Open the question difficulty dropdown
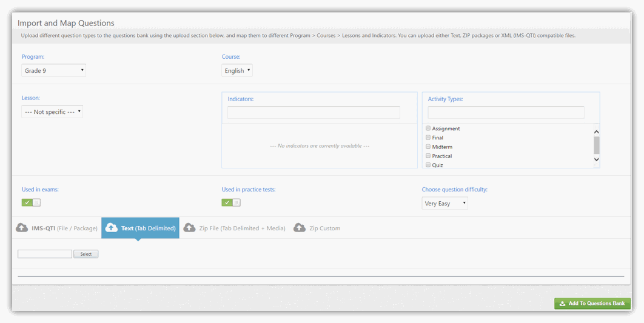The image size is (644, 323). (444, 204)
